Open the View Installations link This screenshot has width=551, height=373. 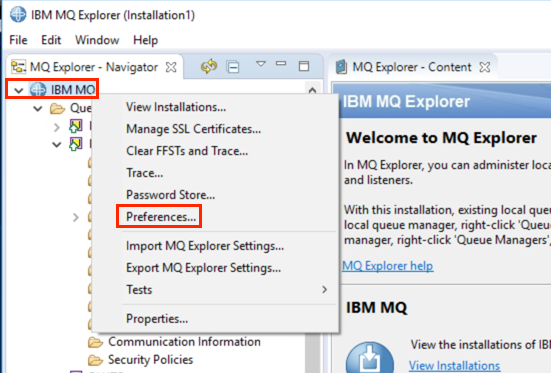(454, 366)
